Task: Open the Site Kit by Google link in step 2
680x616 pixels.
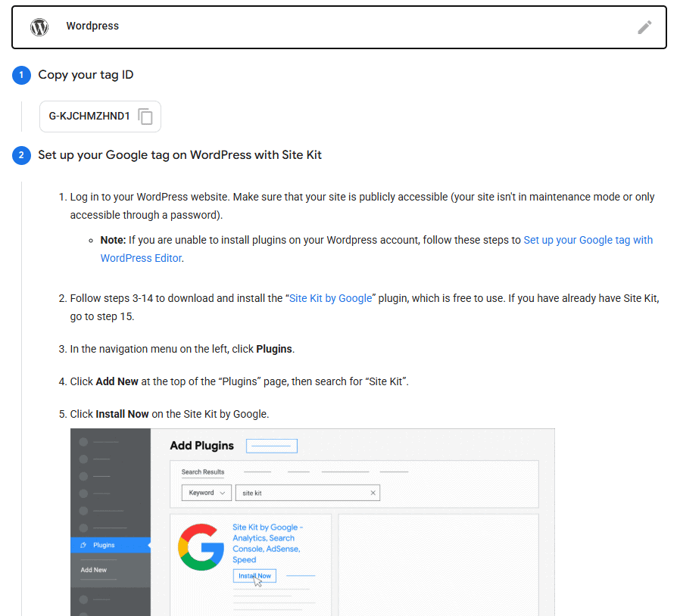Action: 331,298
